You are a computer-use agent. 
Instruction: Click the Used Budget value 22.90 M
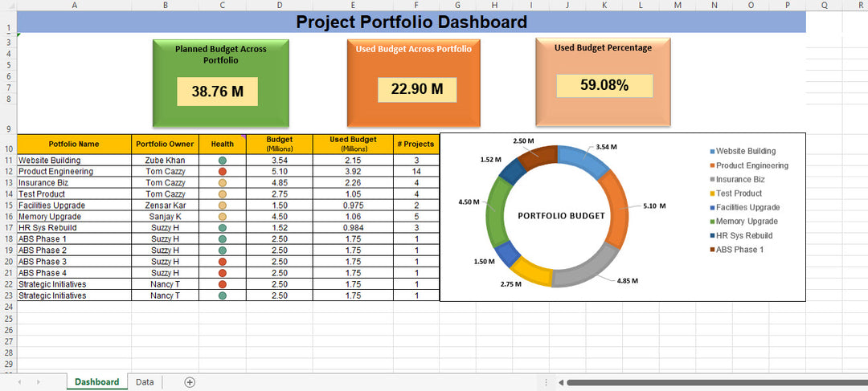(417, 90)
